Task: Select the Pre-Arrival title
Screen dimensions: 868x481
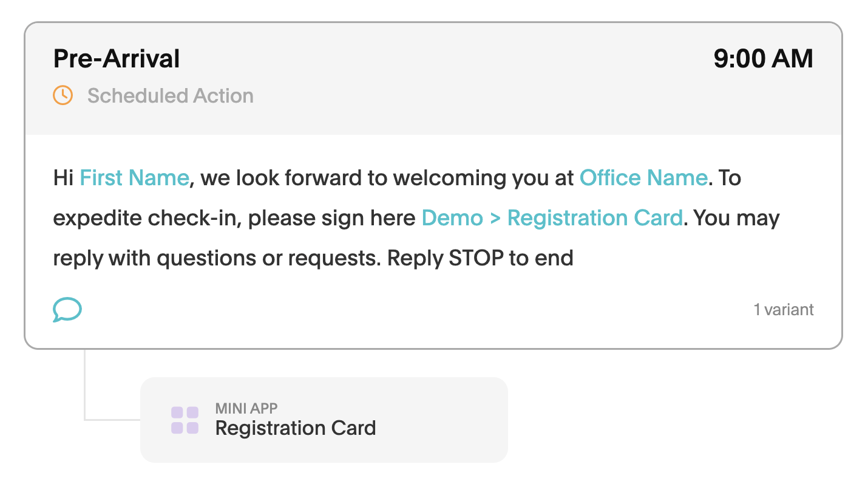Action: tap(117, 59)
